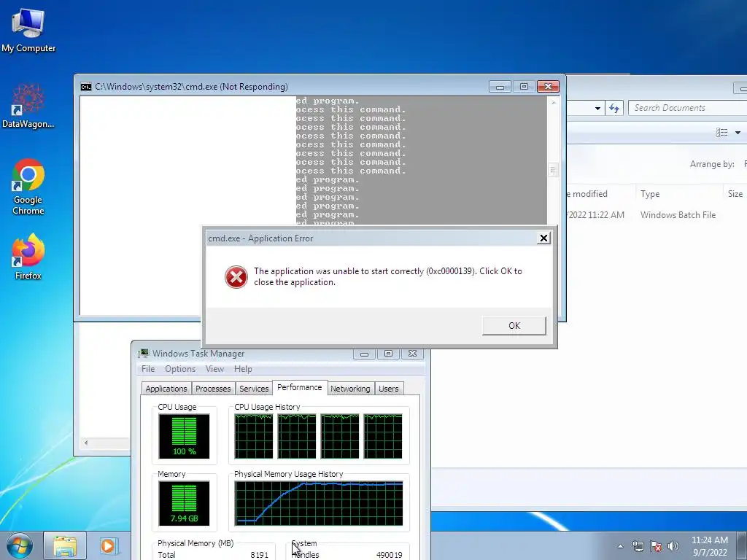Close the cmd.exe Application Error dialog

(543, 238)
